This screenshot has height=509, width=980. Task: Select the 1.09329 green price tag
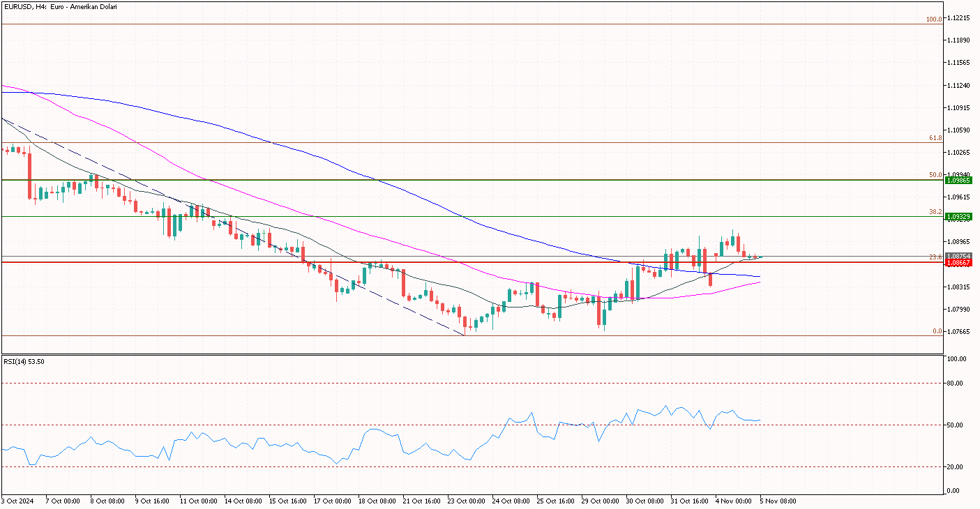click(959, 217)
